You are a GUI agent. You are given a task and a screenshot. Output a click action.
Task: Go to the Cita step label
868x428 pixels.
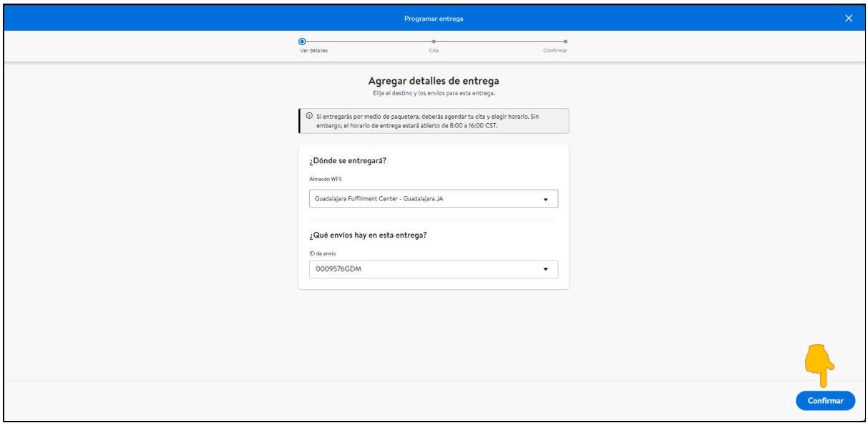click(x=434, y=51)
